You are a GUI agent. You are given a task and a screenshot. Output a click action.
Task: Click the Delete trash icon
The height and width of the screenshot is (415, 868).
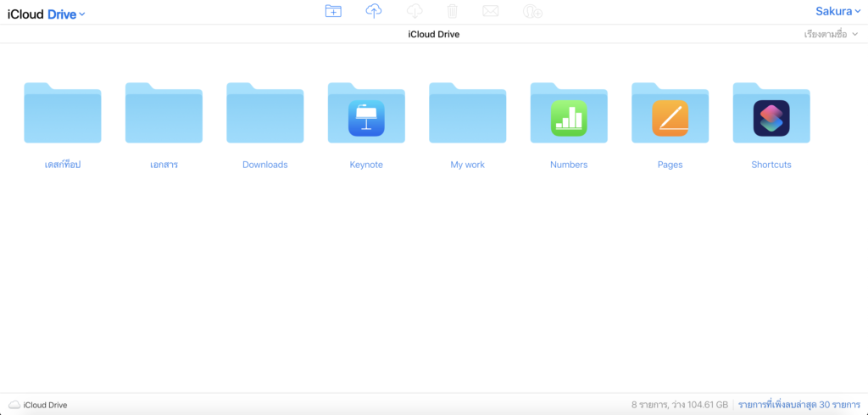(453, 10)
